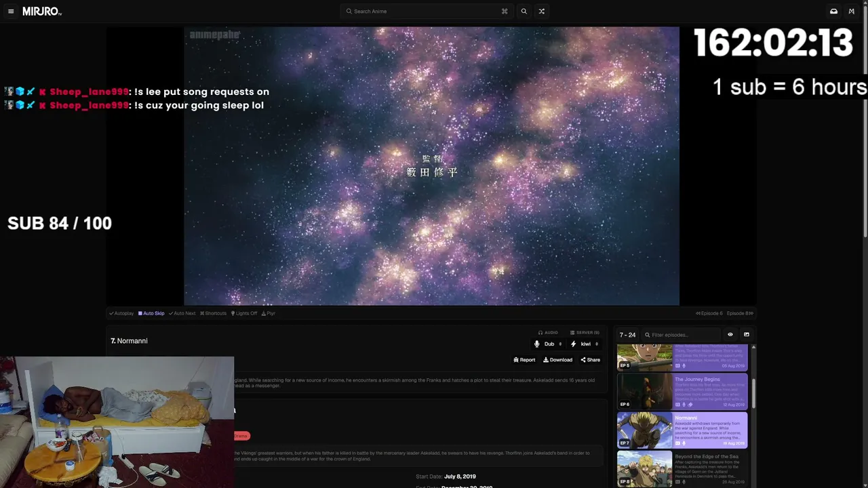The image size is (868, 488).
Task: Click the command shortcut icon in the search bar
Action: click(505, 12)
